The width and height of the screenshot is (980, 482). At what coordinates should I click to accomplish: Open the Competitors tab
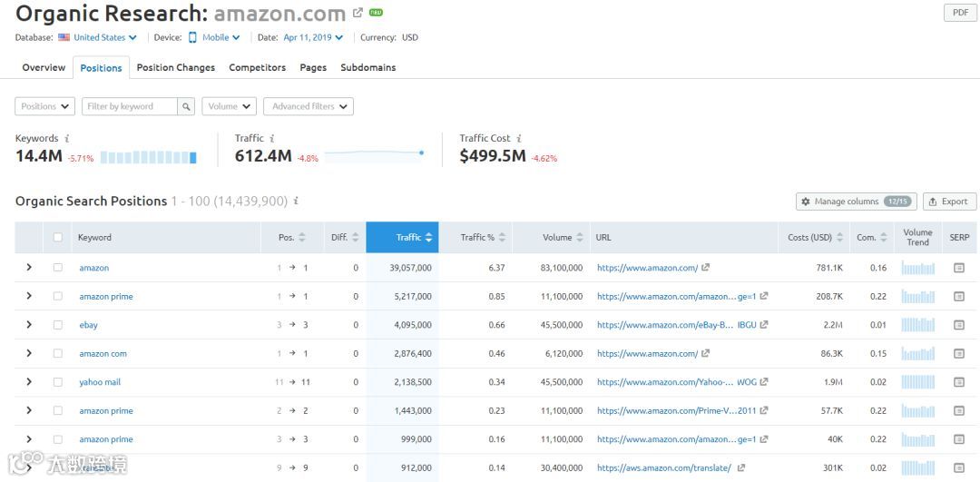[x=257, y=68]
